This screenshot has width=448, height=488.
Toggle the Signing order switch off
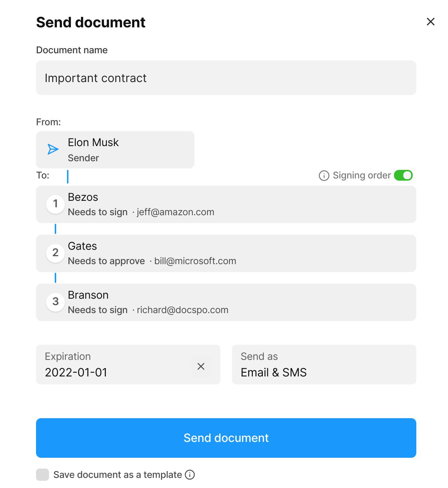[x=403, y=175]
